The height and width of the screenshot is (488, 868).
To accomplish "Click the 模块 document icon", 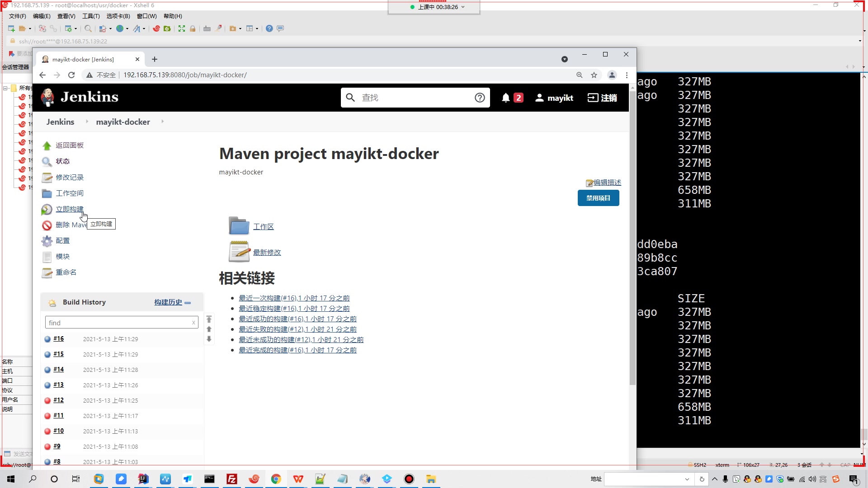I will click(x=47, y=257).
